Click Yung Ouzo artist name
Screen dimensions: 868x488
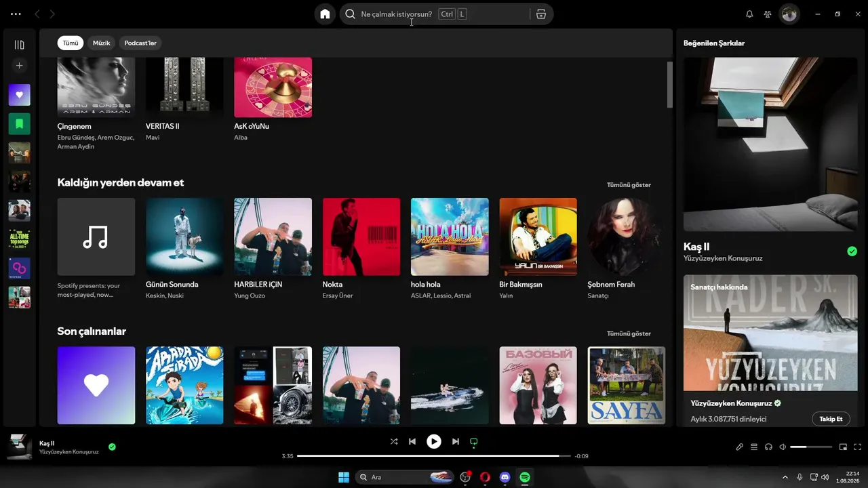click(250, 296)
